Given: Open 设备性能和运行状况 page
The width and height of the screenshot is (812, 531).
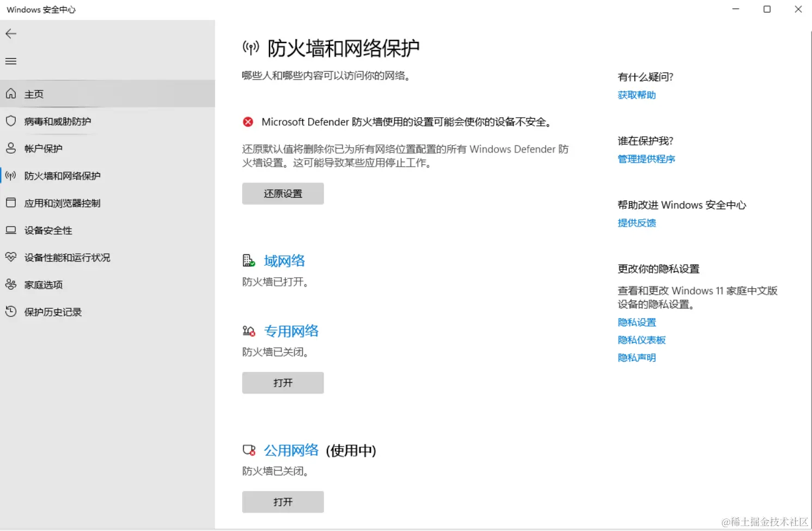Looking at the screenshot, I should [107, 257].
